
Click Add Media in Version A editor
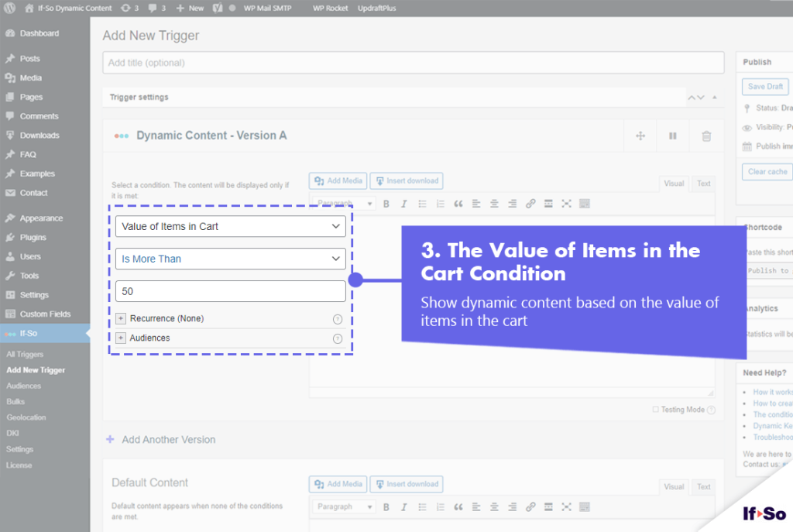(x=338, y=181)
